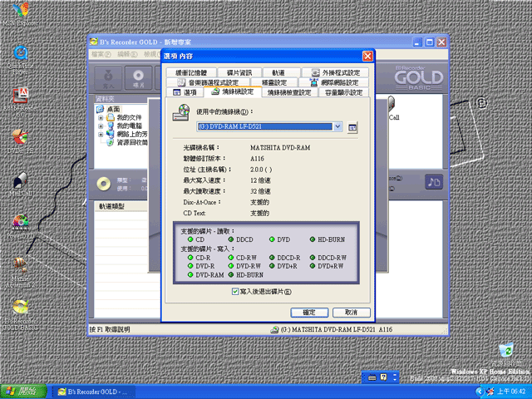Click 取消 Cancel button
This screenshot has width=532, height=399.
click(x=351, y=313)
